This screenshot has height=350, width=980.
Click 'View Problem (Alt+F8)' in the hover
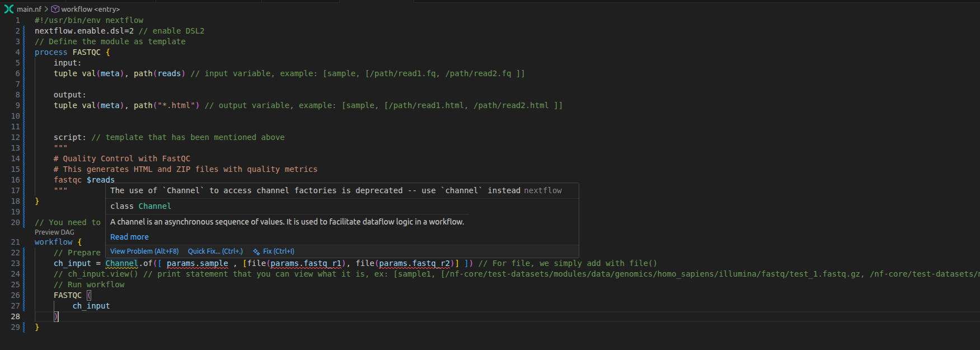click(144, 251)
